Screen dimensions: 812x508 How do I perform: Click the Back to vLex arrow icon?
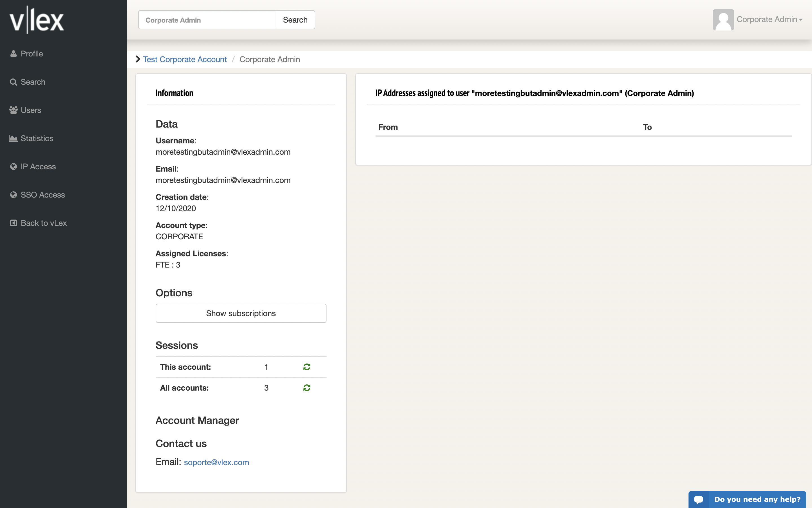[14, 223]
